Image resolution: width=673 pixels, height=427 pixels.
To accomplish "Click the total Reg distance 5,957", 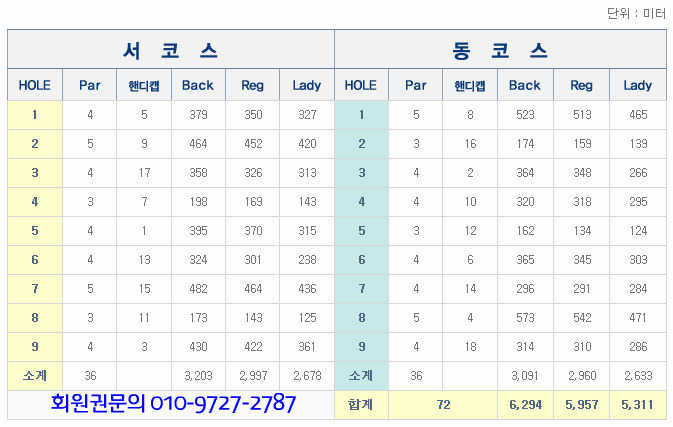I will pyautogui.click(x=582, y=405).
